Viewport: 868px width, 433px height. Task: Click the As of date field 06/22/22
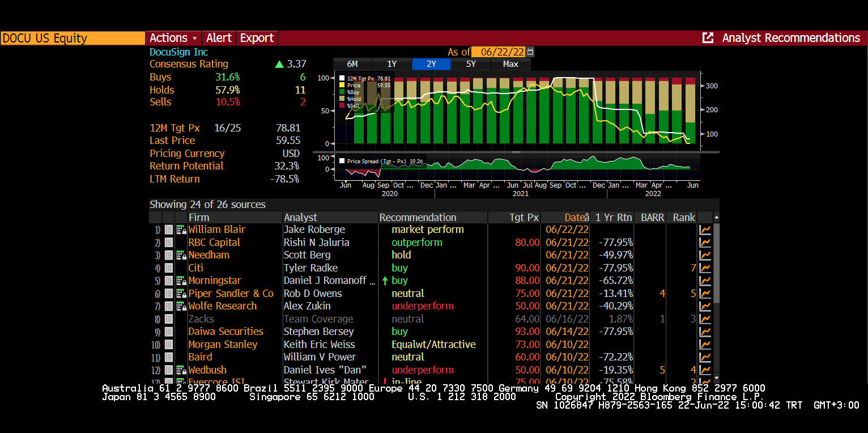click(499, 52)
